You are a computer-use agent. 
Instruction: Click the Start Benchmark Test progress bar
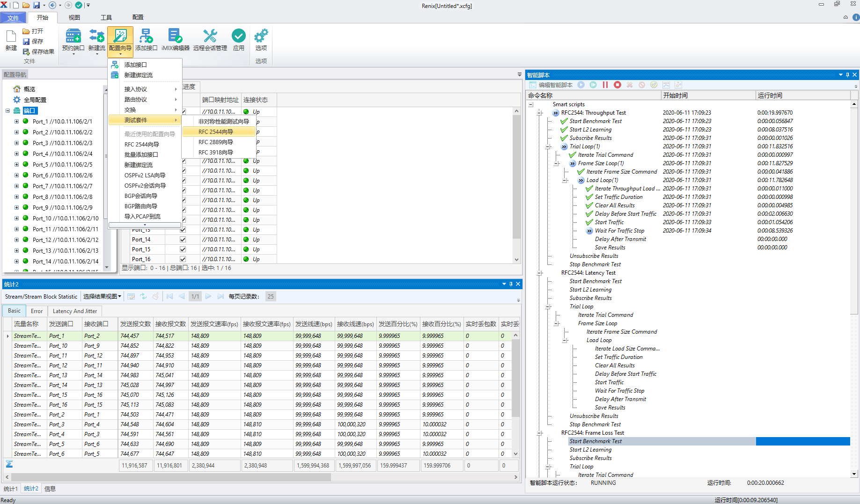[x=803, y=441]
